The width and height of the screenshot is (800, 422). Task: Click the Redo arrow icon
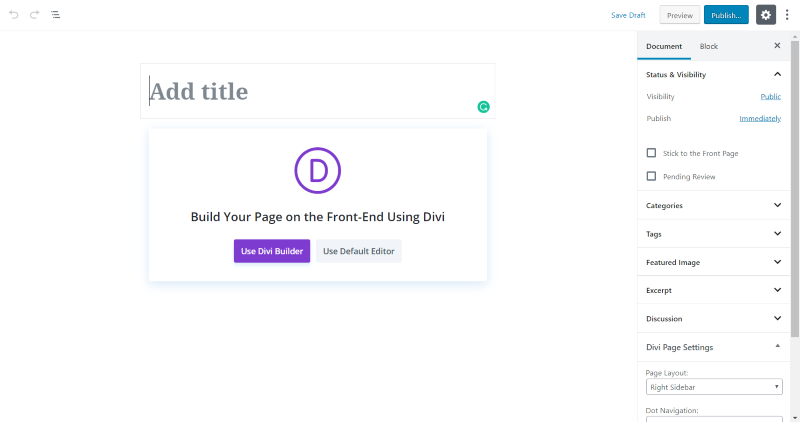coord(34,15)
